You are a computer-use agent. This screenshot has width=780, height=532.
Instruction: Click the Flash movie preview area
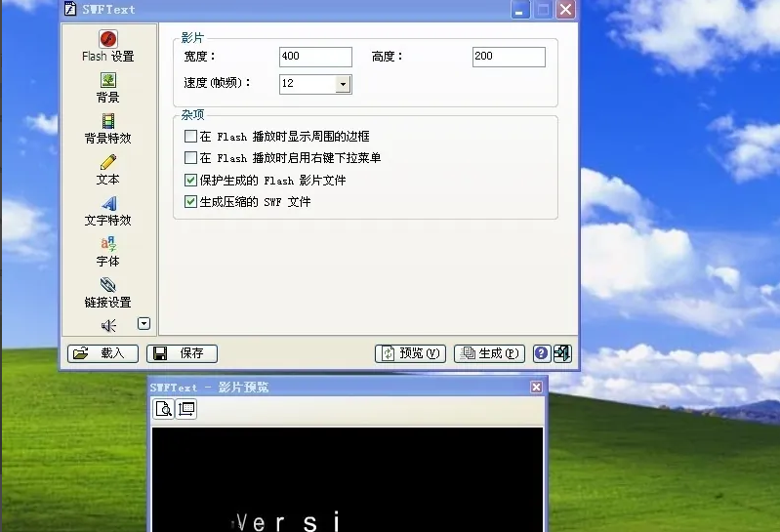click(x=348, y=479)
